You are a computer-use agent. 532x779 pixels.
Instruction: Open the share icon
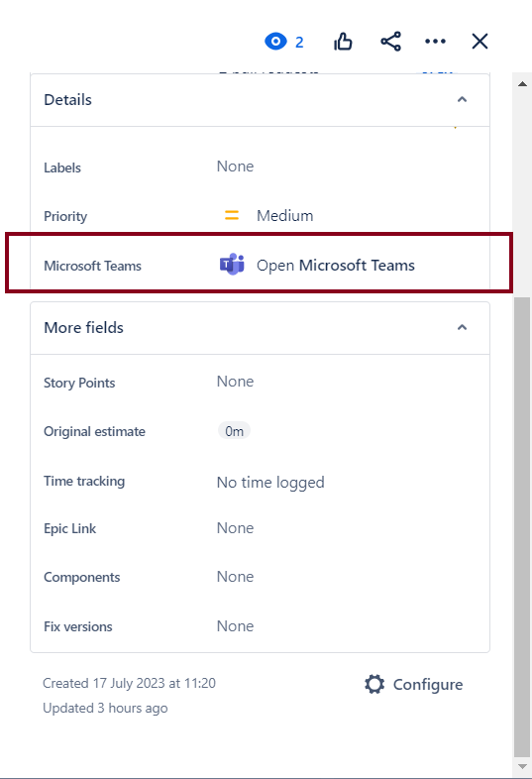click(391, 42)
